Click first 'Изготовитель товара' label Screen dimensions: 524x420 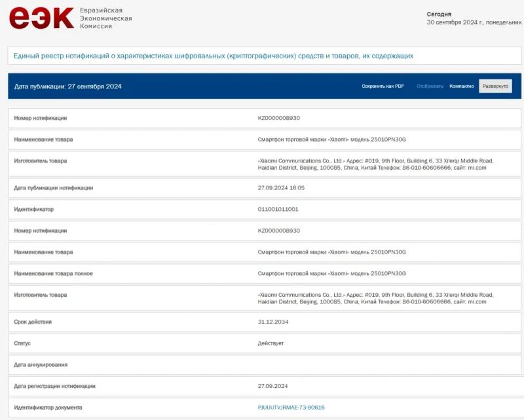pos(41,161)
